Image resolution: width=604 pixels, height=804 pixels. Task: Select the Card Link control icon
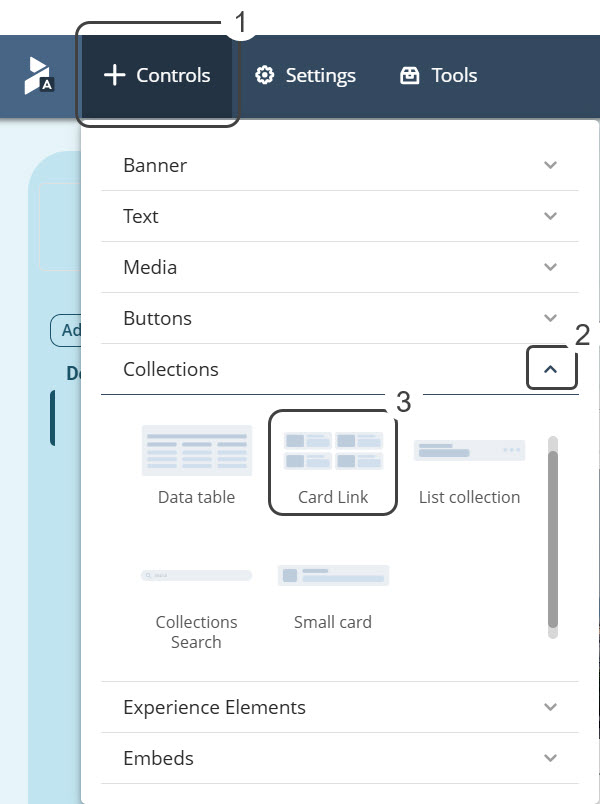333,451
